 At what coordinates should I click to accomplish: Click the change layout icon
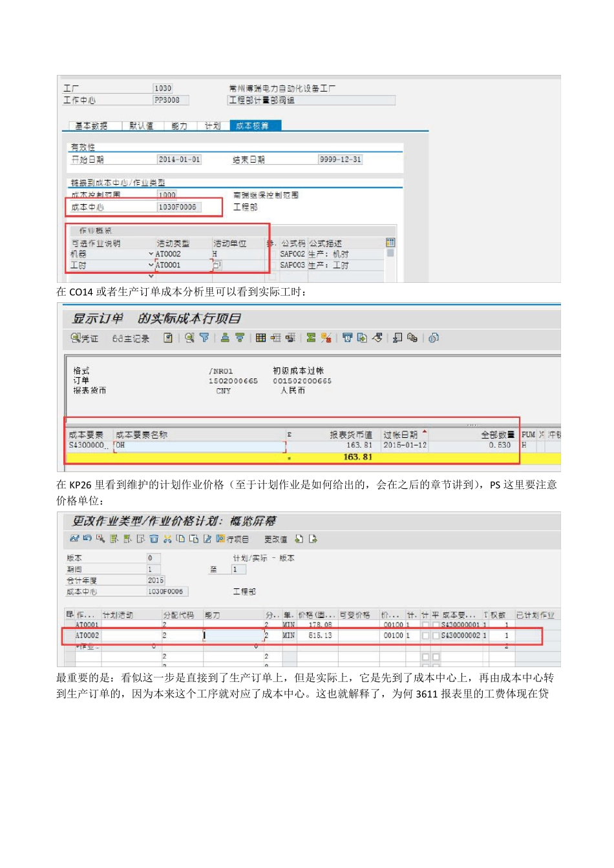(x=275, y=338)
